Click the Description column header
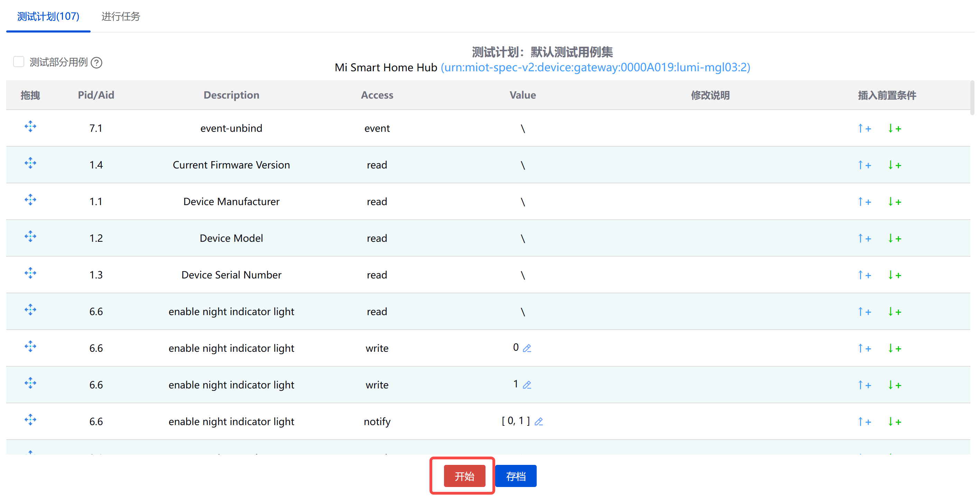This screenshot has width=980, height=496. pos(231,95)
